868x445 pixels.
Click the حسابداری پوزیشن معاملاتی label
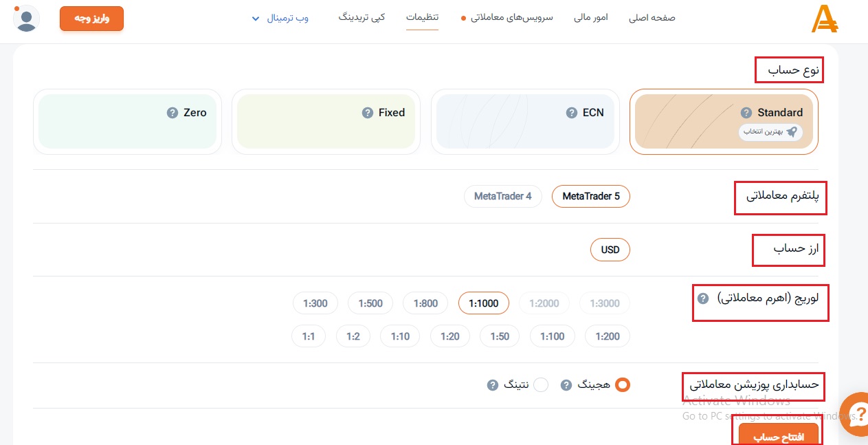[x=754, y=384]
